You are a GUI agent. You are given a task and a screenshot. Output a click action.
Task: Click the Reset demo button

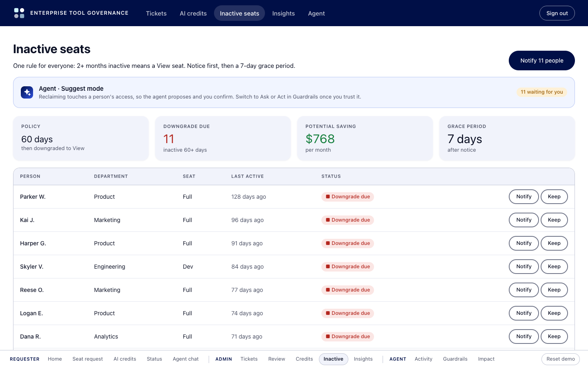click(x=561, y=359)
